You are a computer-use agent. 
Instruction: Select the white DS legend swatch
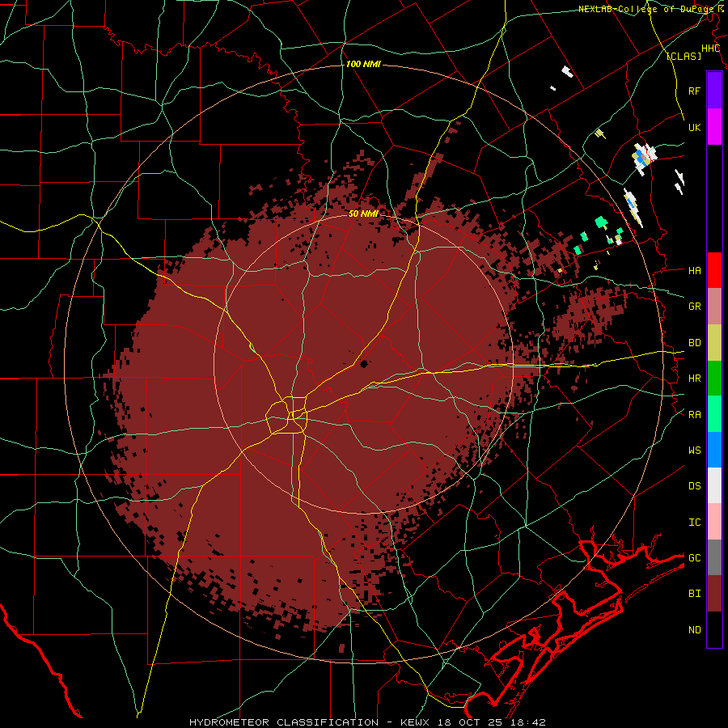714,485
